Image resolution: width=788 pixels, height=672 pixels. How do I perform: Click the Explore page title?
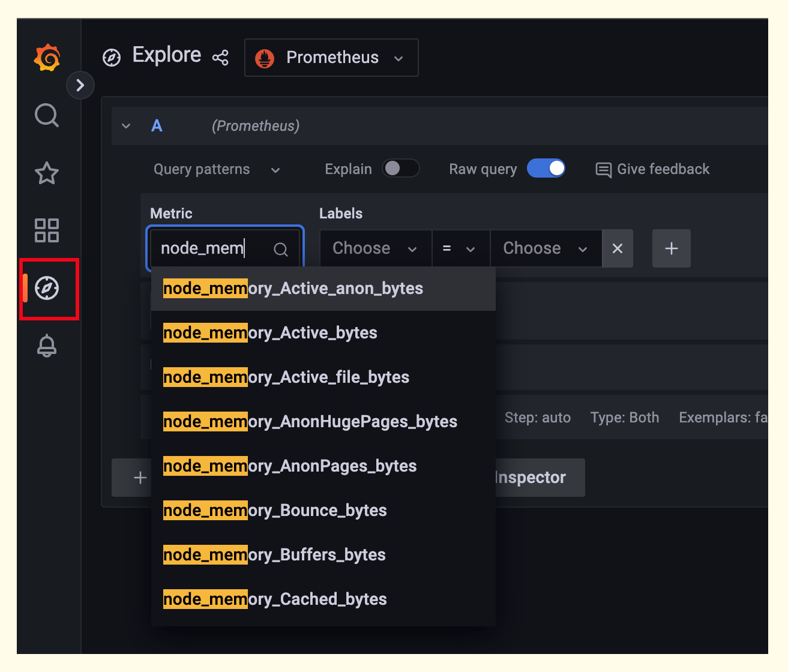click(x=167, y=55)
